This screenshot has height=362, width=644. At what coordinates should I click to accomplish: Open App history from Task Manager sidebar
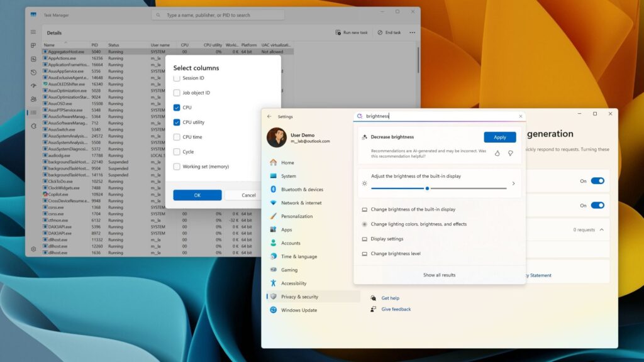click(x=33, y=72)
